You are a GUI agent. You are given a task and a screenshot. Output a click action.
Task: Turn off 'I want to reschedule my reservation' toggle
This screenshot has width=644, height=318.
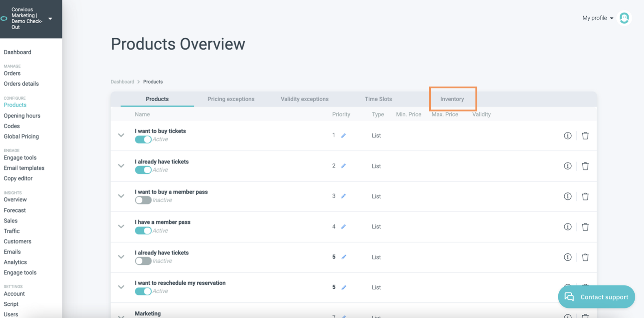(x=143, y=291)
